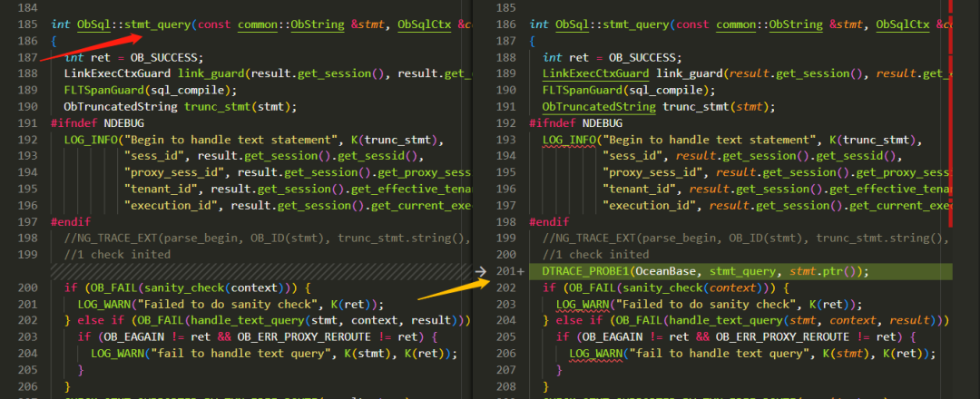Click 'sql_compile' in the right pane

(666, 91)
